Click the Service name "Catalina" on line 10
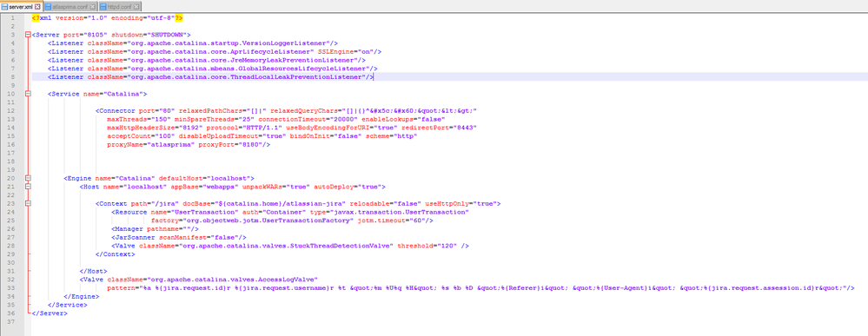The height and width of the screenshot is (336, 868). tap(123, 94)
